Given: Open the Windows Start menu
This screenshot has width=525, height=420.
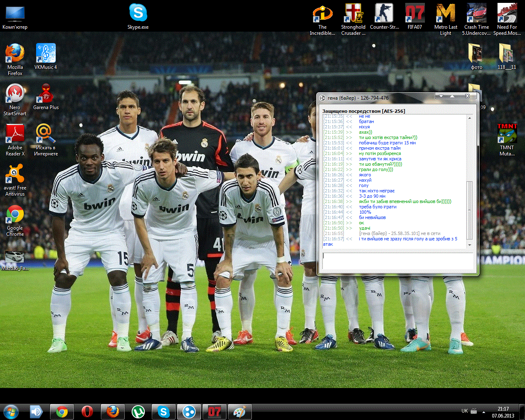Looking at the screenshot, I should [11, 411].
